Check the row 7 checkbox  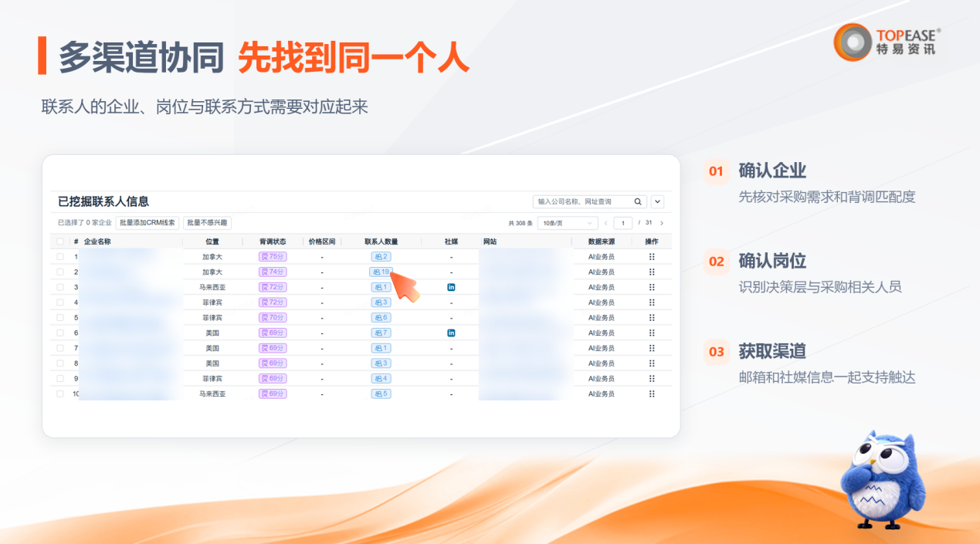[x=60, y=348]
